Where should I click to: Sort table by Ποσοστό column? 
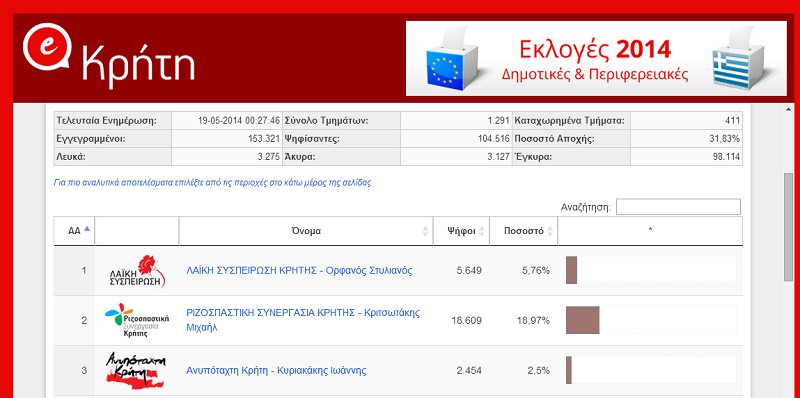pyautogui.click(x=523, y=231)
